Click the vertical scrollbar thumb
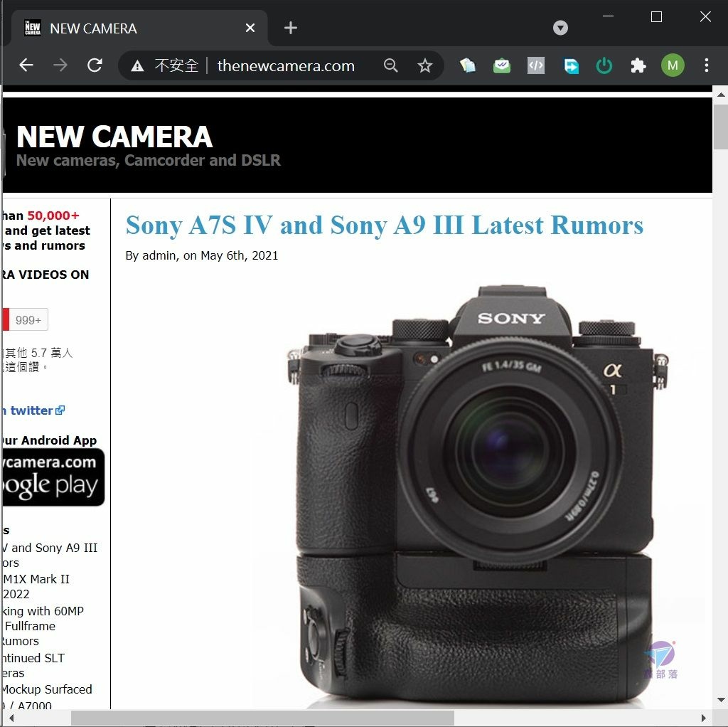The image size is (728, 727). 721,127
